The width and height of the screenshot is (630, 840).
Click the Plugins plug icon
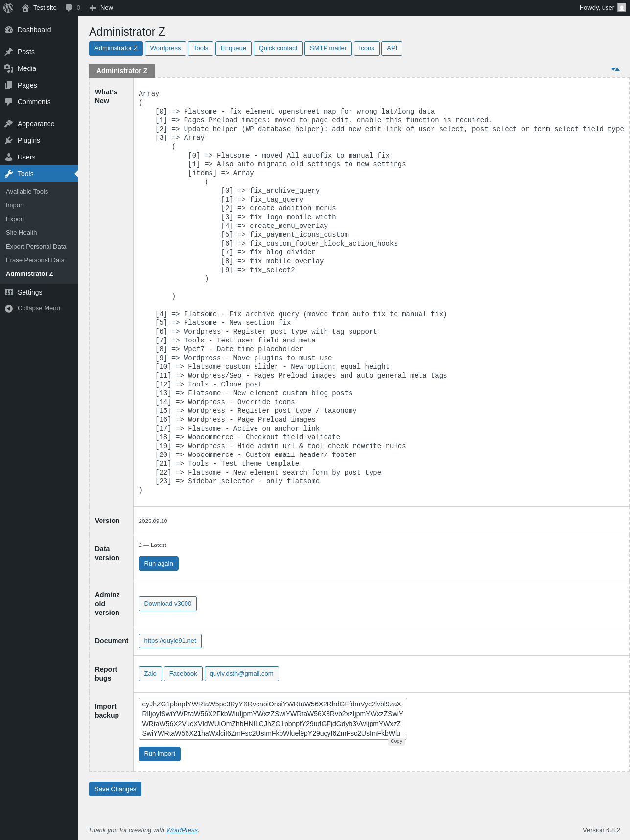click(9, 140)
